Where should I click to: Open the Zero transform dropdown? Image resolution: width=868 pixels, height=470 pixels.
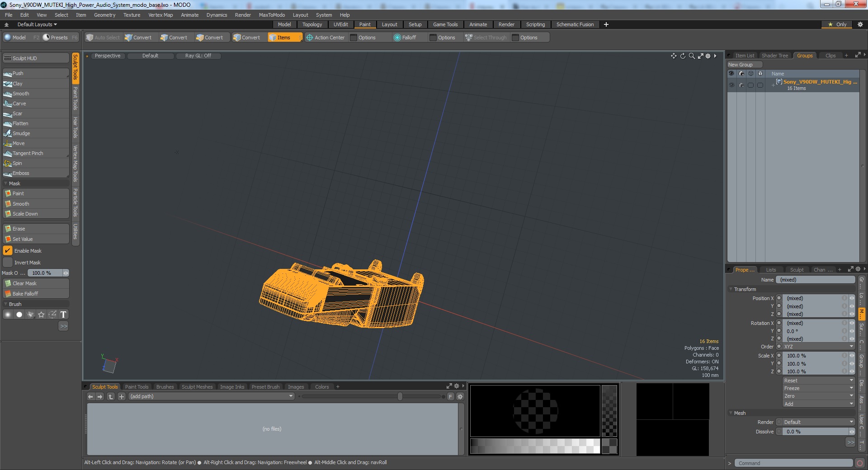(819, 396)
